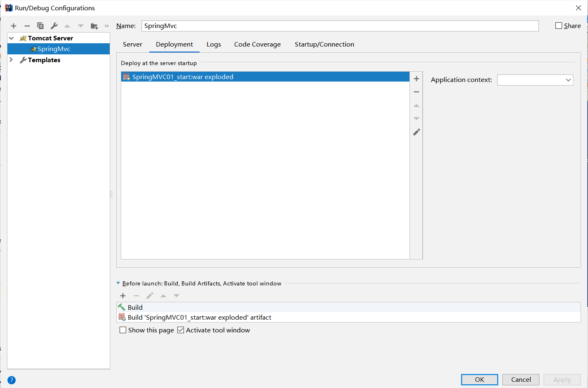Click the panel splitter grip handle

click(x=111, y=194)
